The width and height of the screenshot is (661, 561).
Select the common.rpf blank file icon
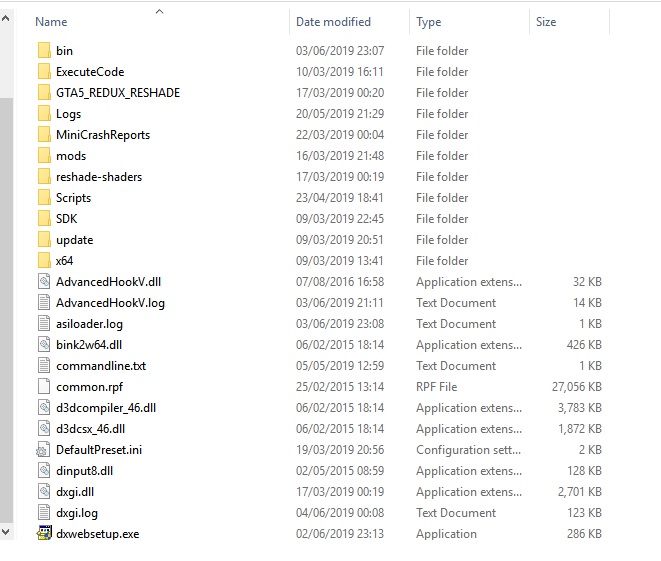[44, 387]
